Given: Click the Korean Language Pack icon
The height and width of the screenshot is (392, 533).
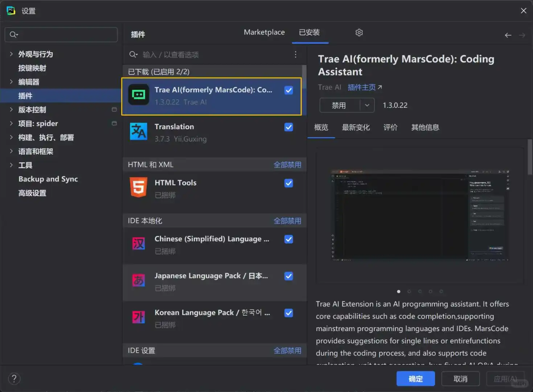Looking at the screenshot, I should coord(139,317).
